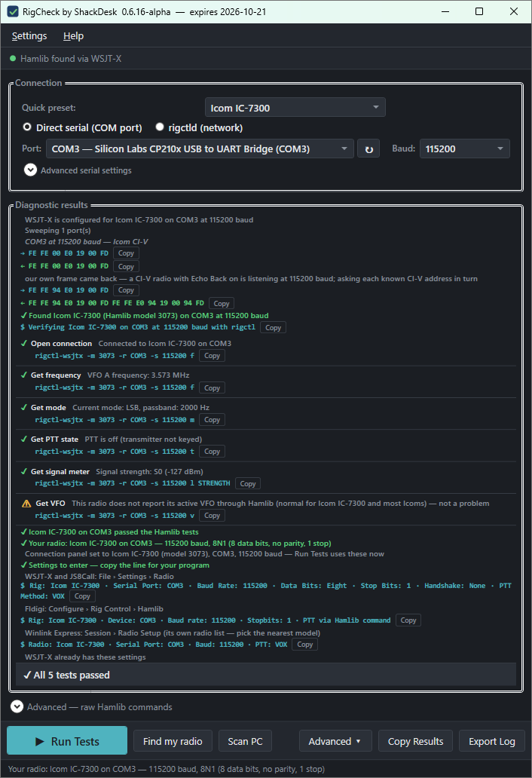Maximize the RigCheck window
The width and height of the screenshot is (532, 778).
479,11
